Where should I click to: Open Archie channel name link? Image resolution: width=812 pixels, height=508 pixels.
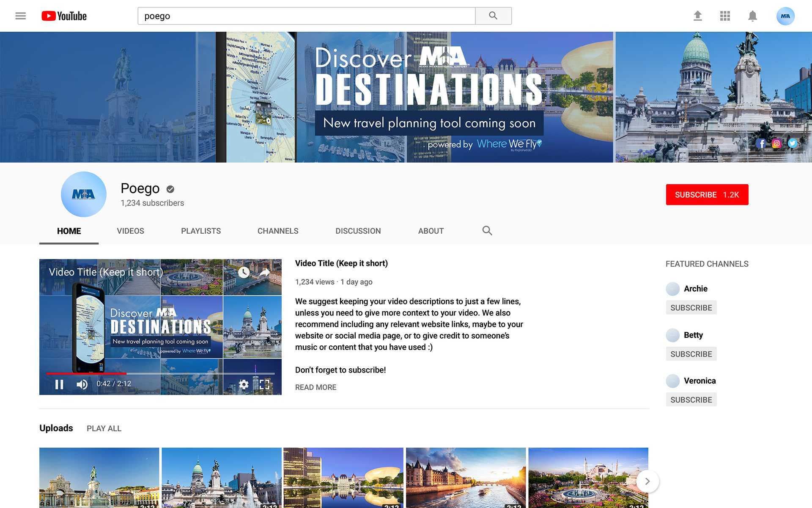(x=696, y=289)
